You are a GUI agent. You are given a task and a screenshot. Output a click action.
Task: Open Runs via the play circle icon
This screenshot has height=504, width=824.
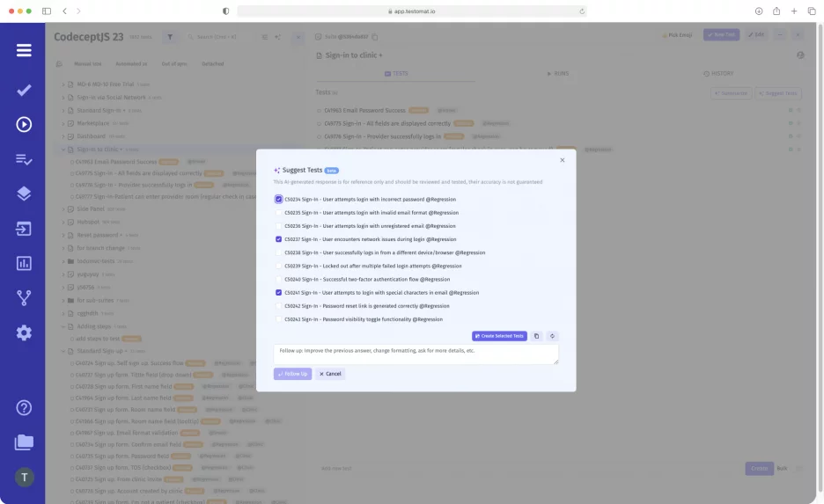(x=24, y=124)
